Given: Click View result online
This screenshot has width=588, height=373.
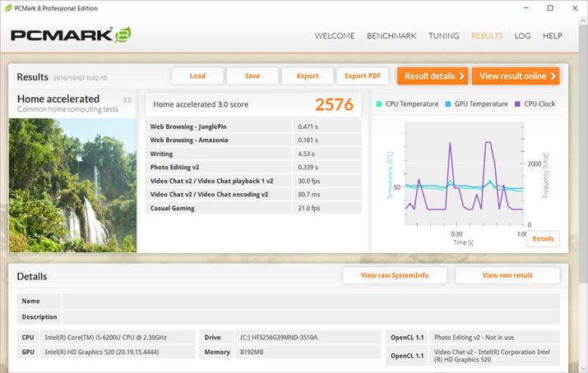Looking at the screenshot, I should click(x=516, y=76).
